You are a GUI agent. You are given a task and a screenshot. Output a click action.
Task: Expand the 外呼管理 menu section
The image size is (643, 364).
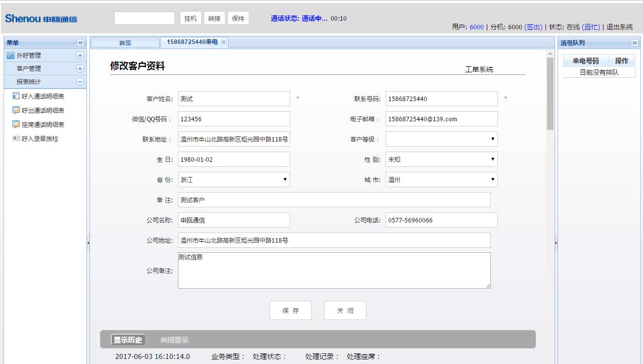(79, 56)
